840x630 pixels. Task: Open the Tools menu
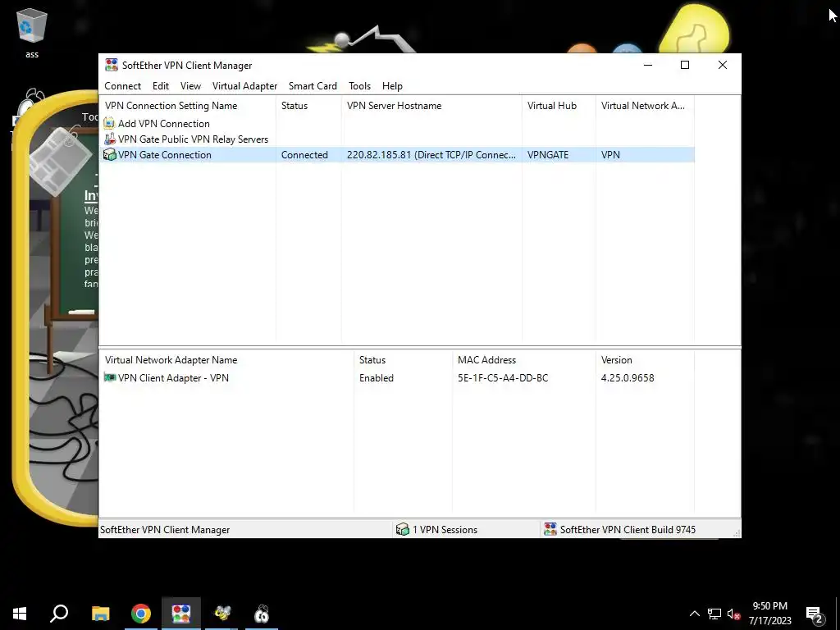[x=359, y=85]
